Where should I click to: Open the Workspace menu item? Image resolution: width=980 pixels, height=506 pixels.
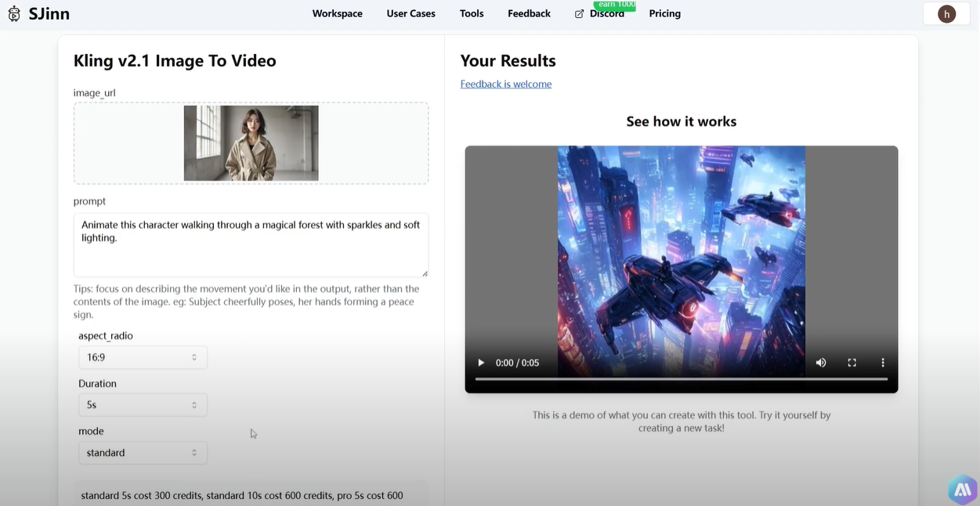click(337, 13)
